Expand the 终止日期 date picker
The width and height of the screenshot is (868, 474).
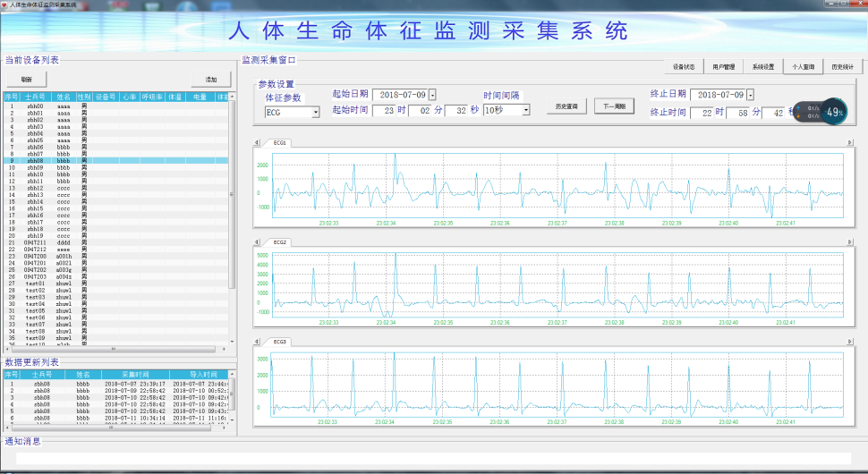(751, 94)
